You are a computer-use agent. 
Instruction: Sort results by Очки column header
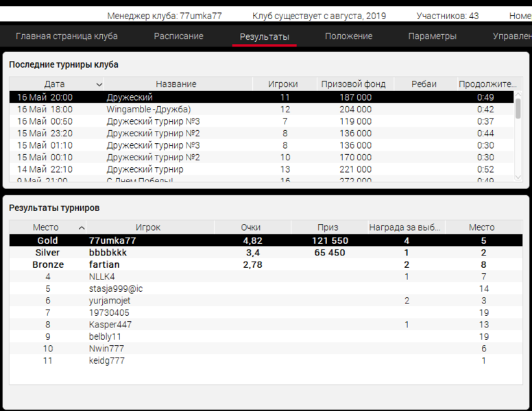coord(251,227)
